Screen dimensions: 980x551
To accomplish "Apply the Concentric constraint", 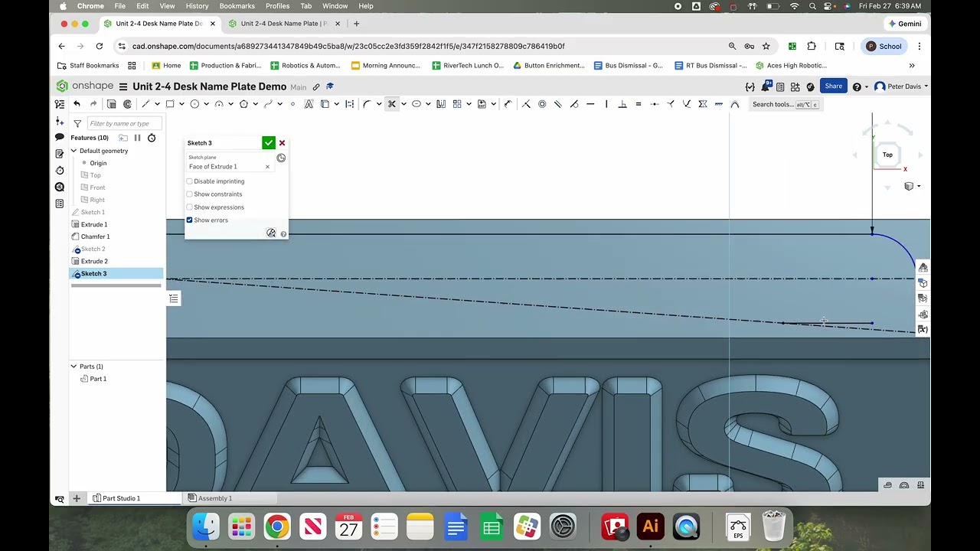I will point(542,104).
